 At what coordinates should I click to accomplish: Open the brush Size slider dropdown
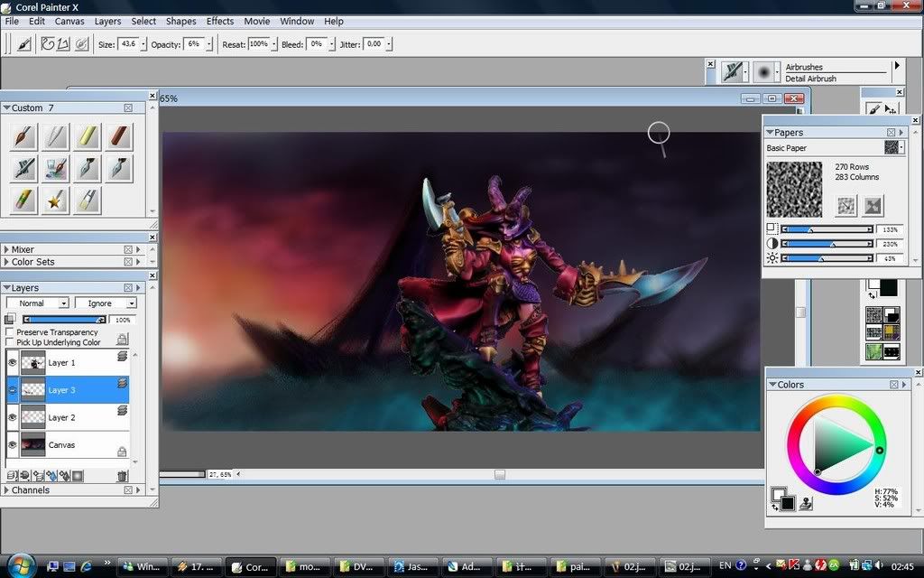(143, 44)
